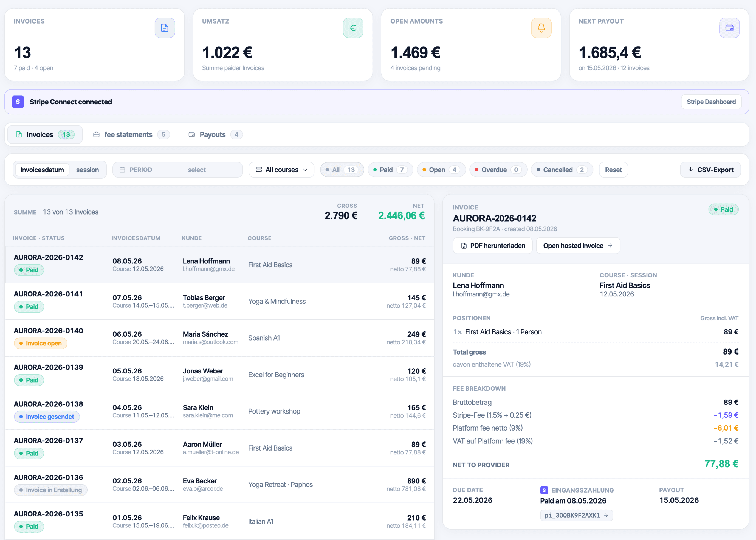Click the download arrow icon in CSV-Export
Image resolution: width=756 pixels, height=540 pixels.
tap(690, 170)
